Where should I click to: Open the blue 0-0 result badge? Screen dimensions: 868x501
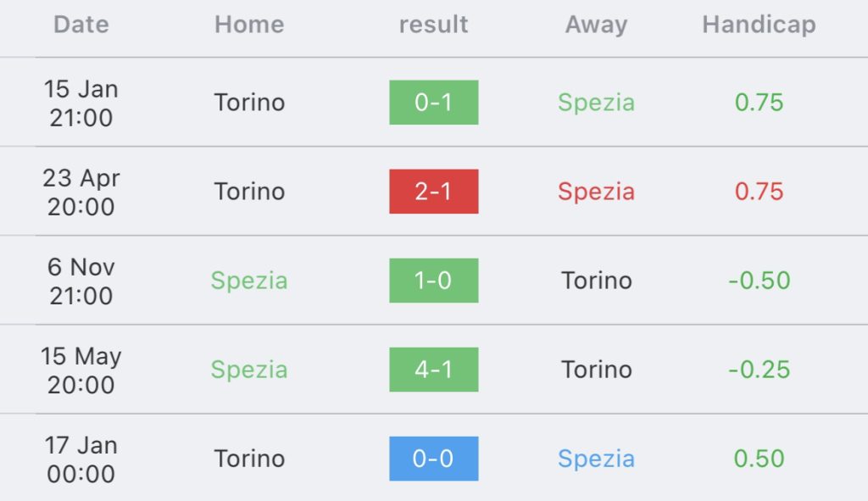click(x=433, y=459)
